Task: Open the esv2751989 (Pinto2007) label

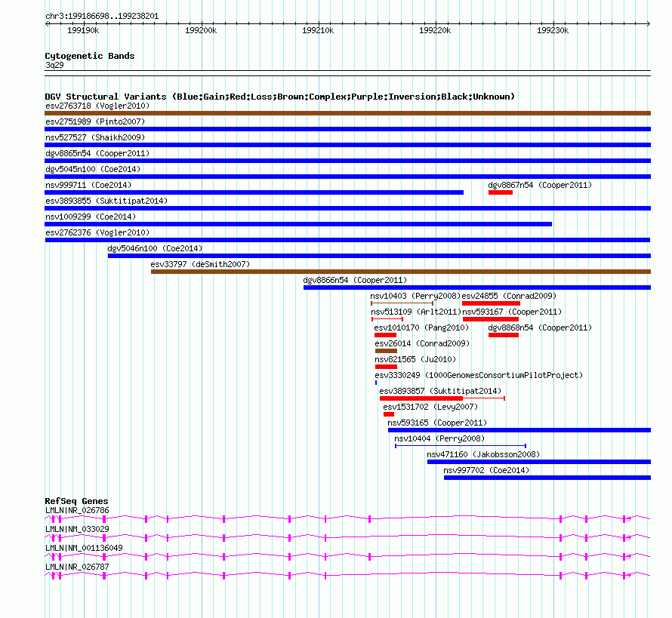Action: 95,121
